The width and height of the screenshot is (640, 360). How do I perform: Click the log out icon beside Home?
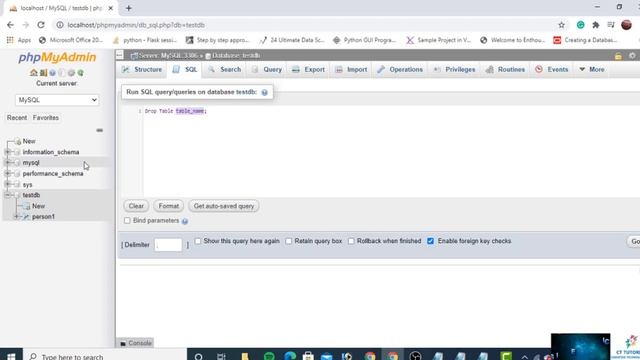click(43, 73)
